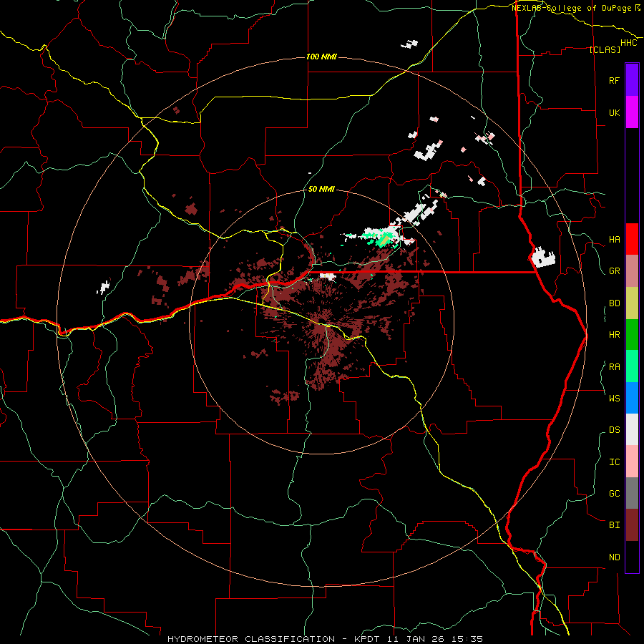Select the HA legend label

pos(614,240)
